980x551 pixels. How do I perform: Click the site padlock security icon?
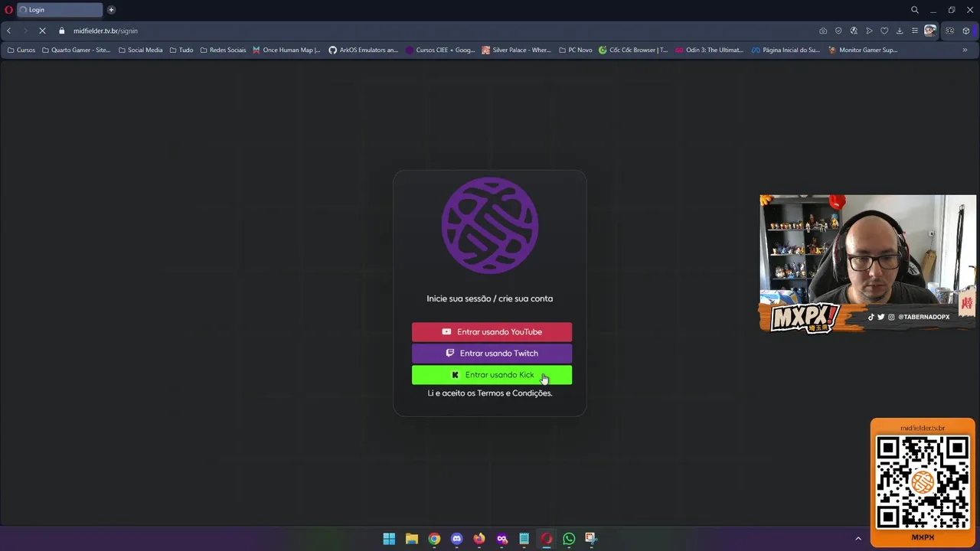62,31
